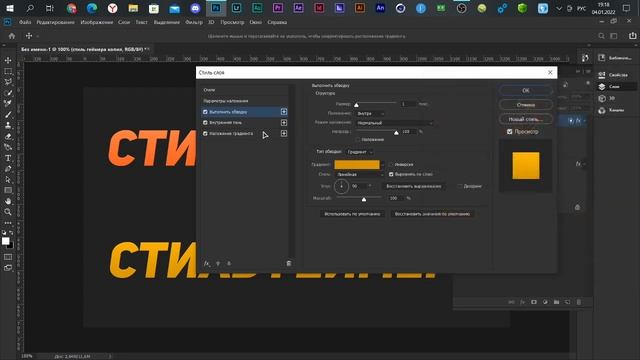Viewport: 640px width, 360px height.
Task: Open the 3D panel icon
Action: [602, 98]
